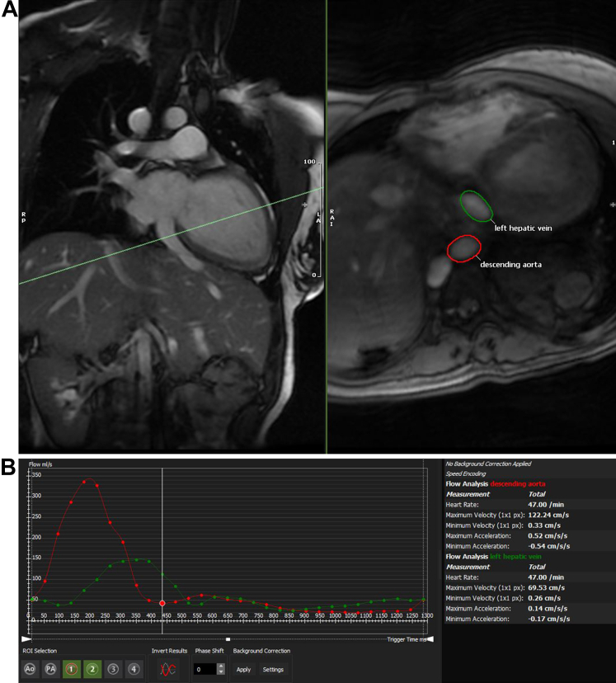Click the value '-0.54 cm/s/s'
Screen dimensions: 616x683
click(x=548, y=546)
